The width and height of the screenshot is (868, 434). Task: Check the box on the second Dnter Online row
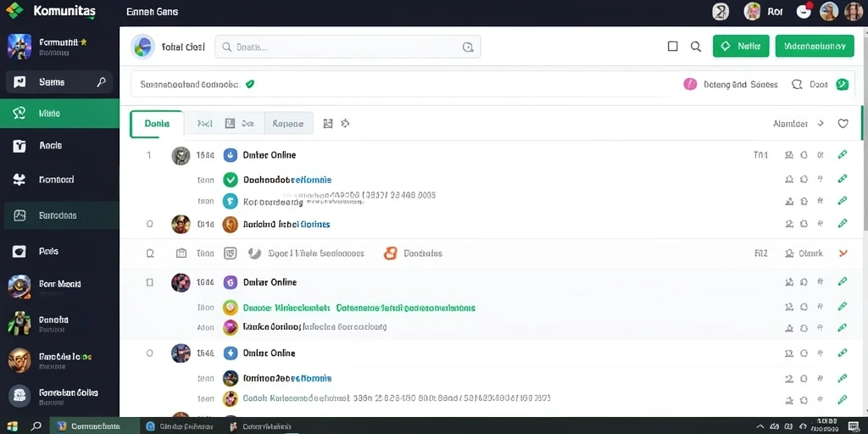click(x=149, y=282)
